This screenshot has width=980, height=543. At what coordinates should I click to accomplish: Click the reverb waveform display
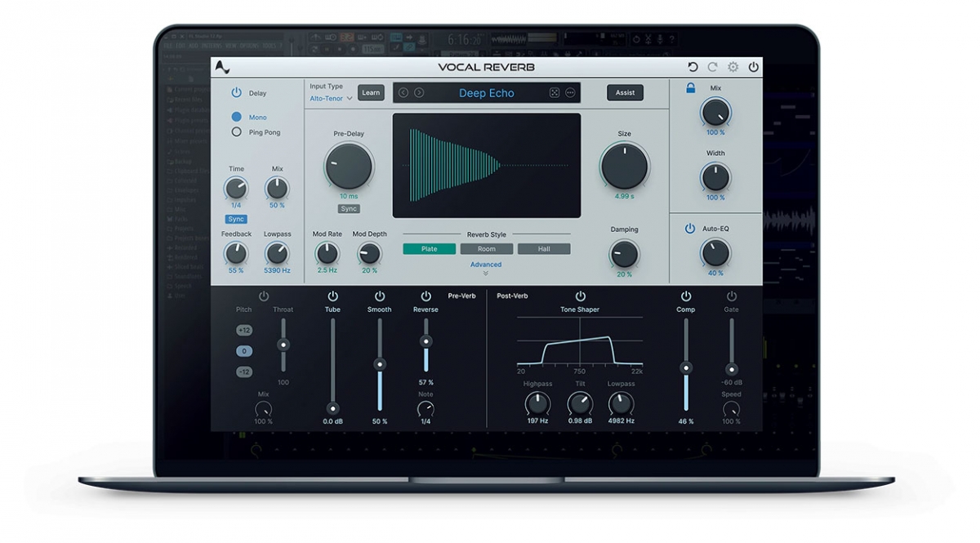487,166
